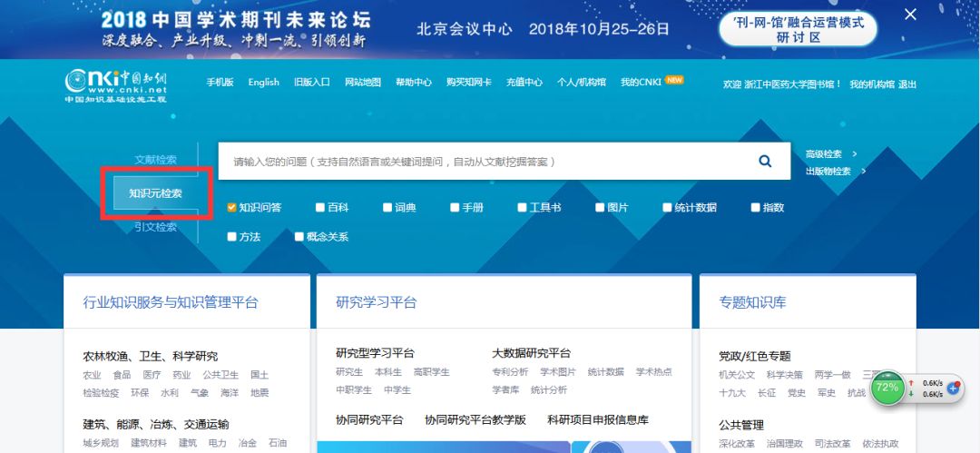Open the 引文检索 tab
This screenshot has width=980, height=453.
(155, 227)
